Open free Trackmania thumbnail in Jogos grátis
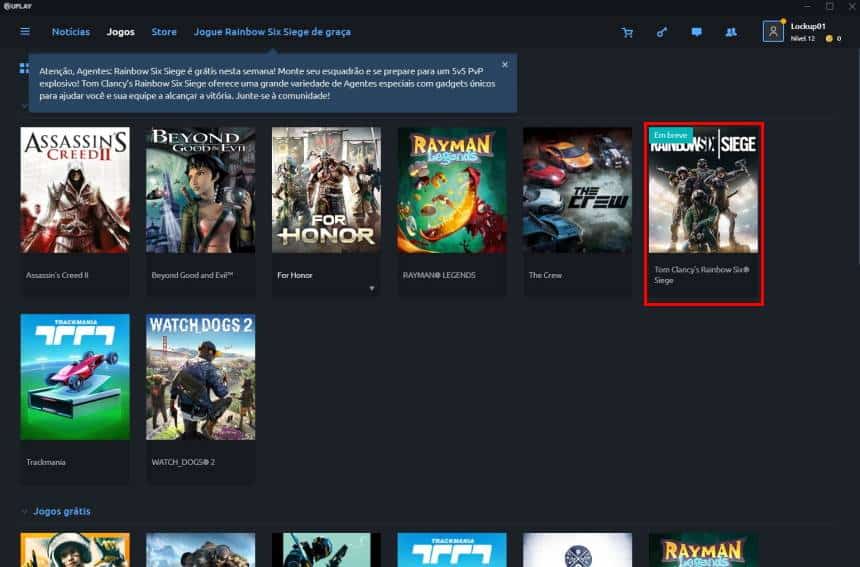The height and width of the screenshot is (567, 860). click(452, 549)
